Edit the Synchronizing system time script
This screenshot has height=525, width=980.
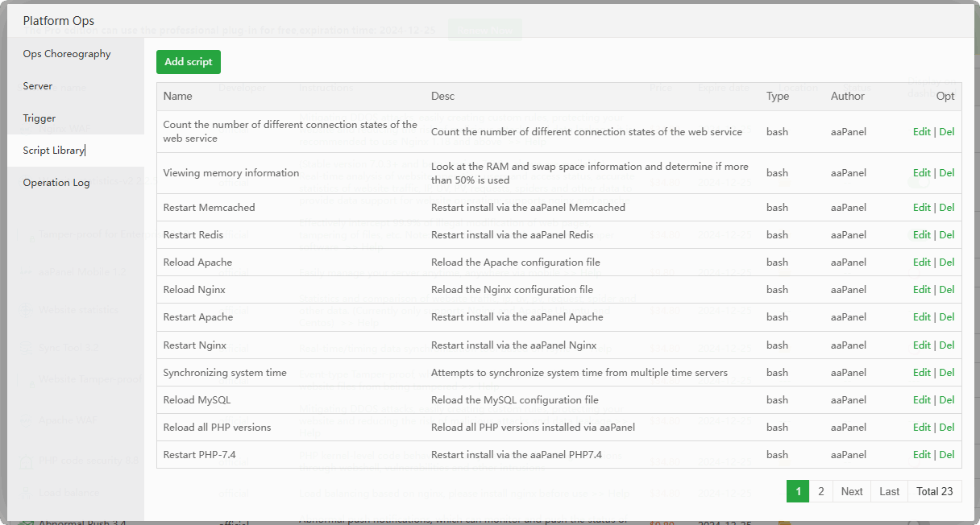tap(921, 373)
